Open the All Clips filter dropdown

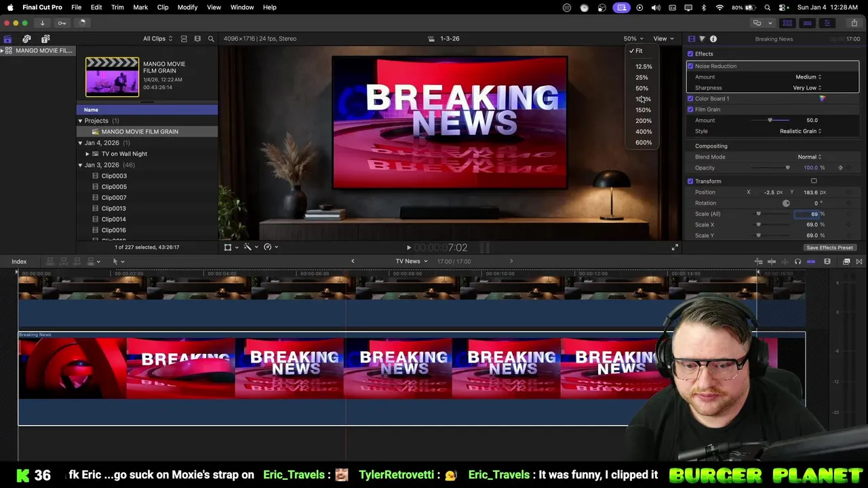[157, 39]
